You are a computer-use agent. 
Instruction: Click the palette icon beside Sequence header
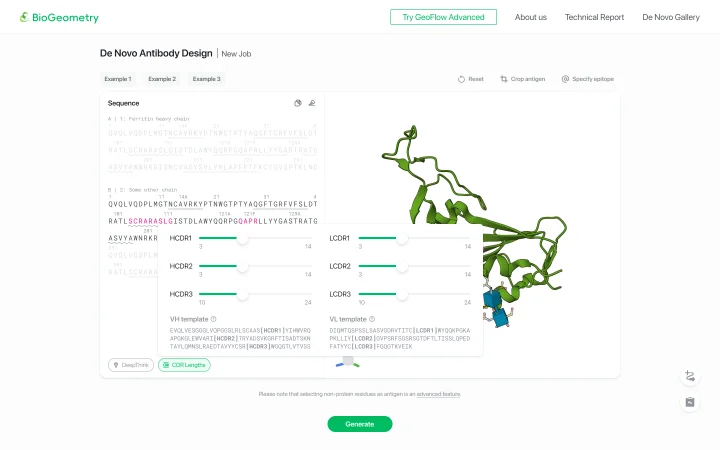[298, 103]
